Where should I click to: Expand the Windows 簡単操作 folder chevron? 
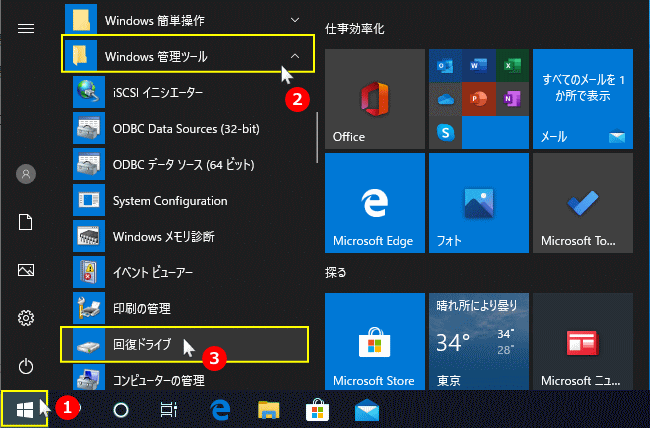pos(295,20)
